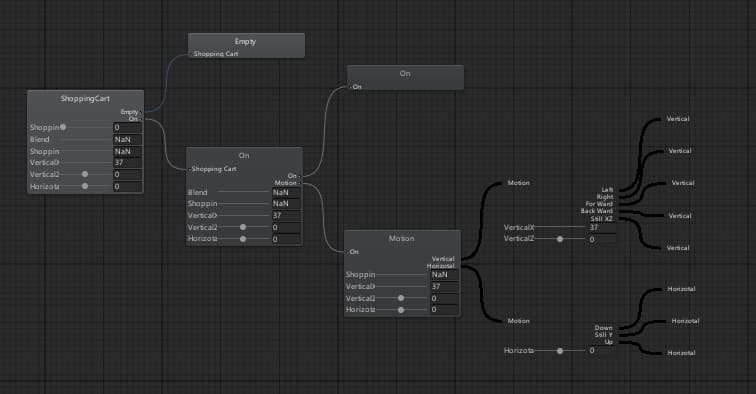Click the On output port on ShoppingCart node
This screenshot has width=756, height=394.
coord(134,119)
